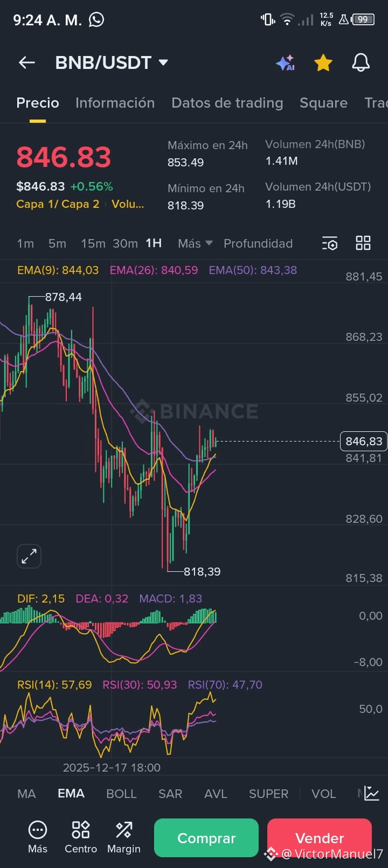
Task: Tap the RSI(70): 47,70 label
Action: click(x=225, y=685)
